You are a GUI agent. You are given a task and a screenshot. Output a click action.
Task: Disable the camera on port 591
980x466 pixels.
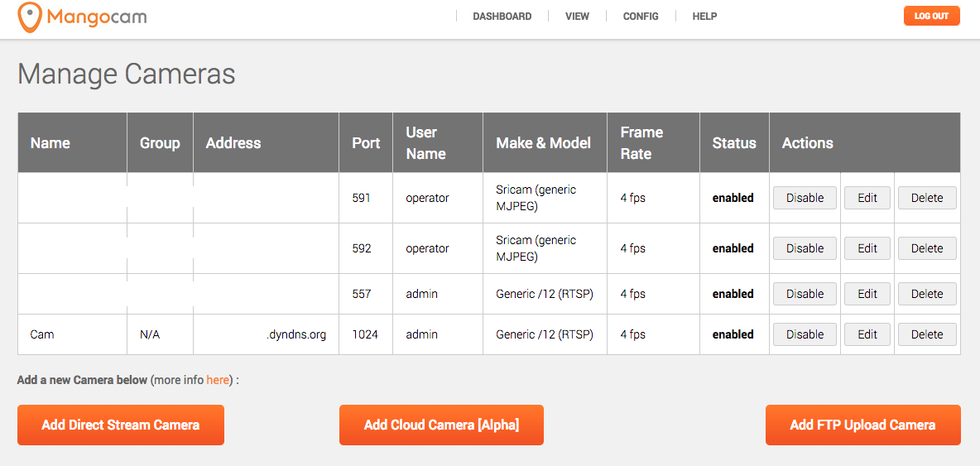805,198
